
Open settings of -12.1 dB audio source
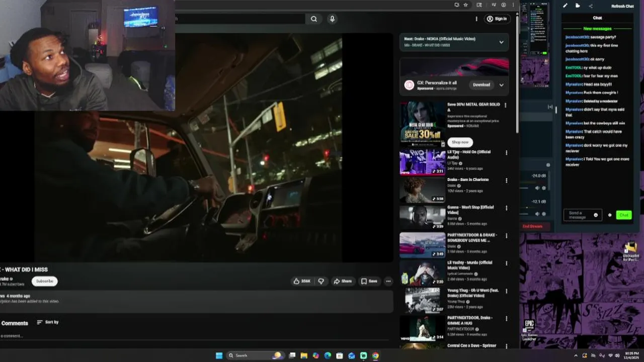[x=545, y=214]
